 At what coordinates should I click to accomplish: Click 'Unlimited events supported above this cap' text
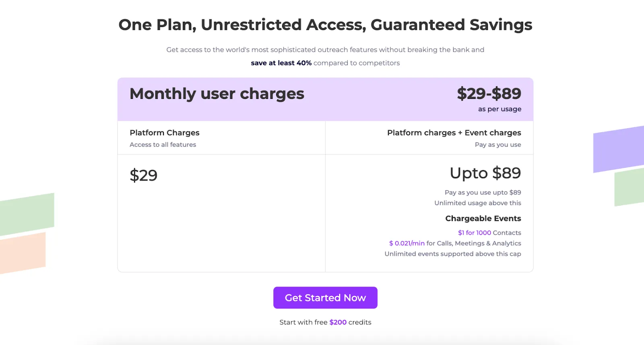(453, 254)
